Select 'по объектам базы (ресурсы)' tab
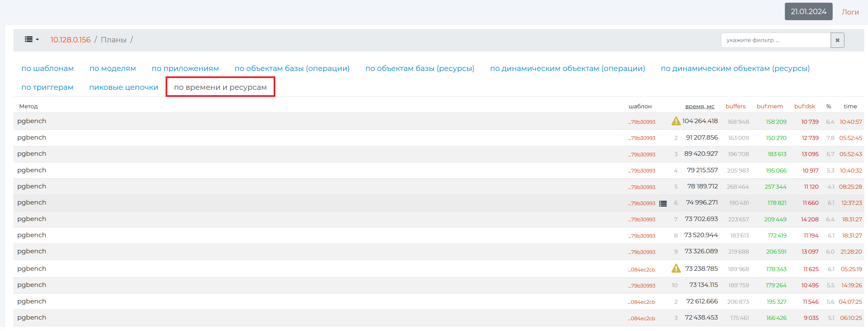868x331 pixels. [x=419, y=69]
